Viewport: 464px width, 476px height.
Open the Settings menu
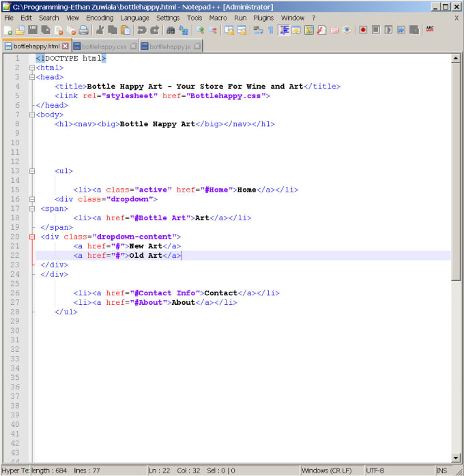[x=168, y=18]
